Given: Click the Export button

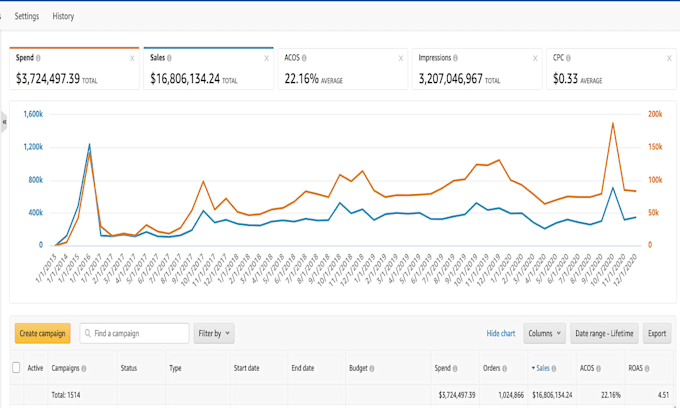Looking at the screenshot, I should pos(657,333).
